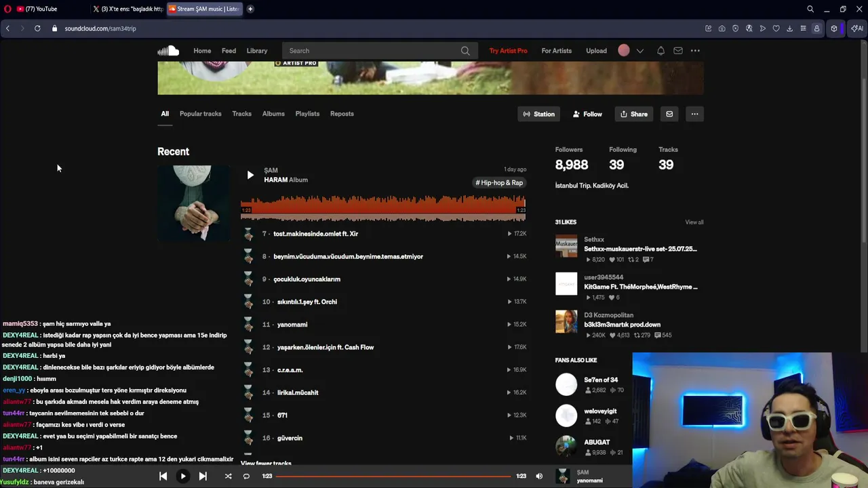Click the Station button
Screen dimensions: 868x488
[539, 114]
